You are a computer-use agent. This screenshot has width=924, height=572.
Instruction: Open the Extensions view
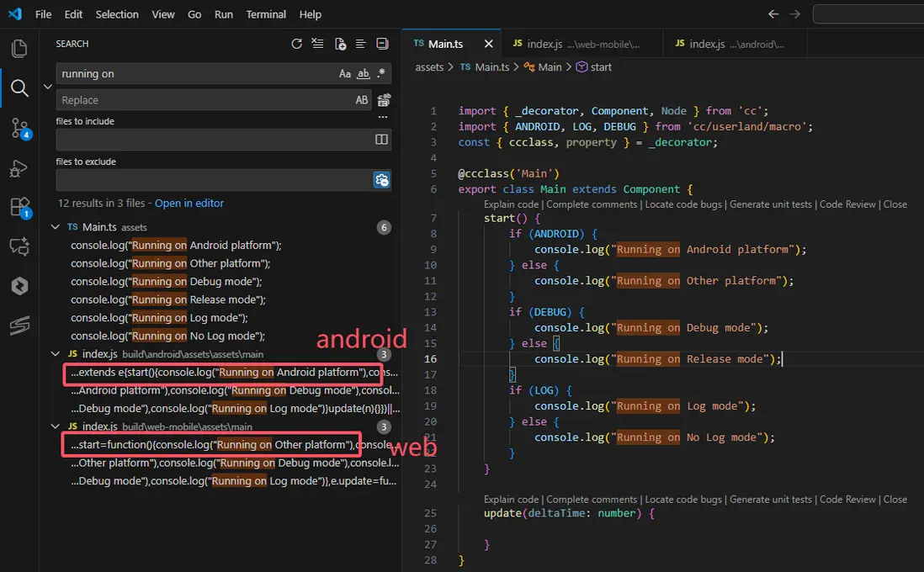coord(19,207)
